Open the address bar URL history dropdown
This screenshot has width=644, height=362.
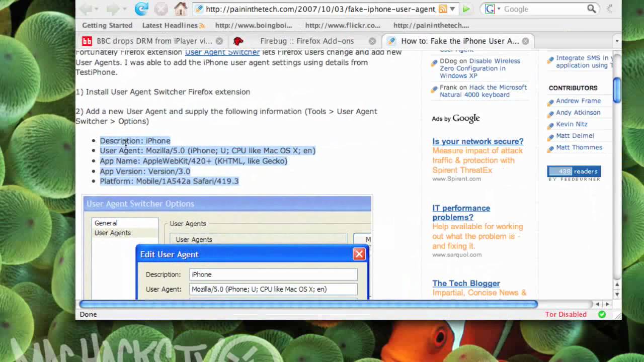click(x=452, y=9)
